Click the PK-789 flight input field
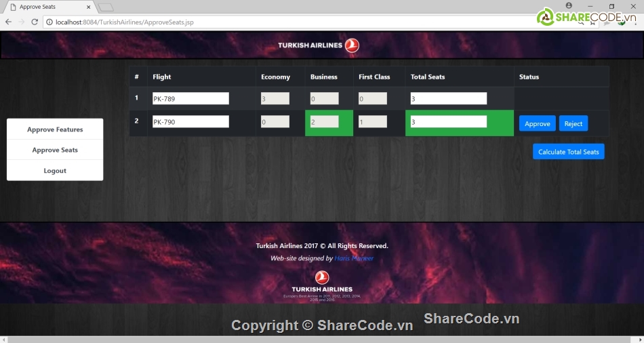 [190, 98]
